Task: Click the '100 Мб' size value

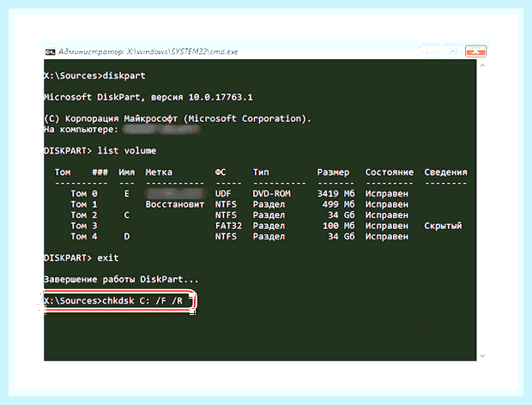Action: tap(339, 226)
